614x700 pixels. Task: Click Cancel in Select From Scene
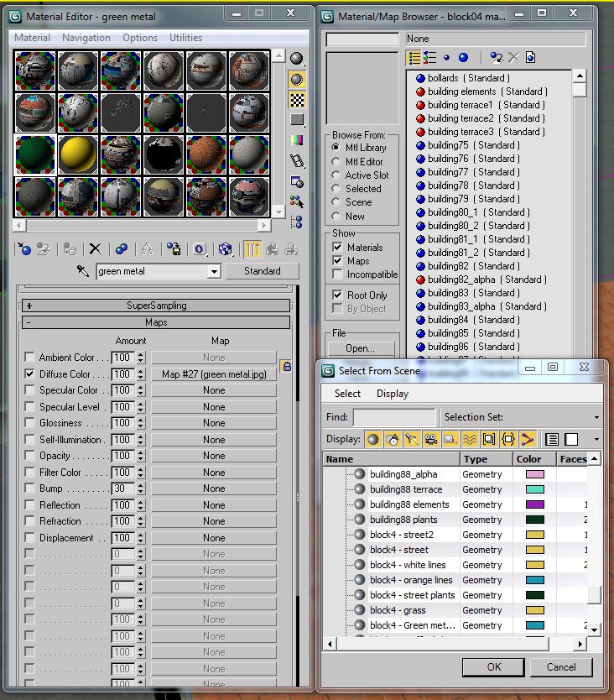[561, 667]
